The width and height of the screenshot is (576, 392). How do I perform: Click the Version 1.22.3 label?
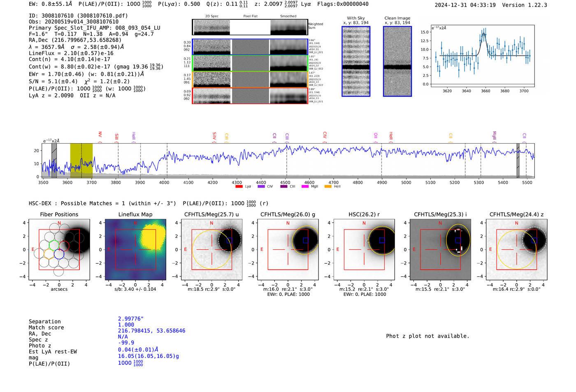(x=525, y=5)
